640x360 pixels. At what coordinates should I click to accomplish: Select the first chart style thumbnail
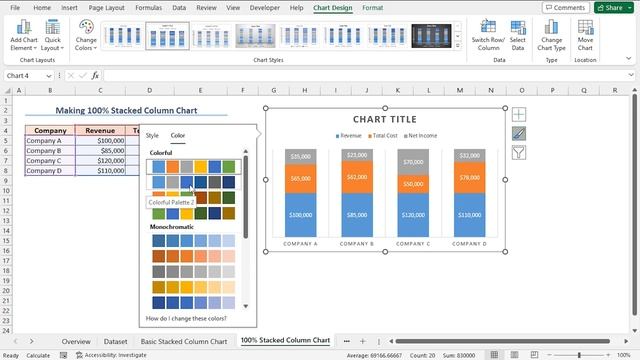(123, 36)
